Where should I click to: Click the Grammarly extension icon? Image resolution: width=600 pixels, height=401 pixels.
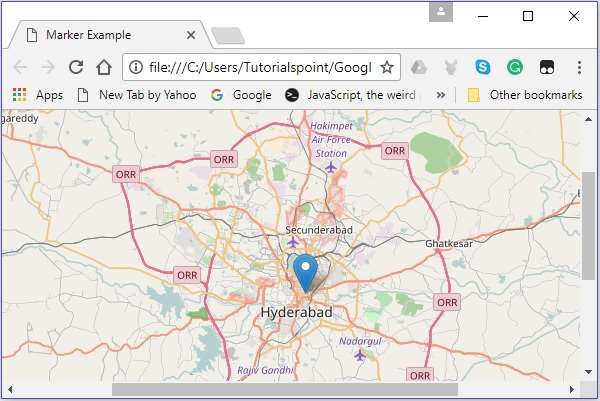point(514,67)
